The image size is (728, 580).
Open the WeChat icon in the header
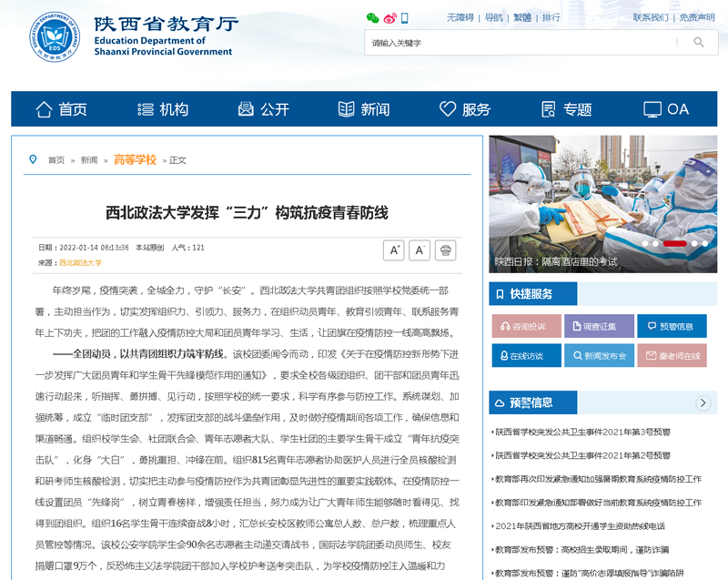pyautogui.click(x=372, y=18)
